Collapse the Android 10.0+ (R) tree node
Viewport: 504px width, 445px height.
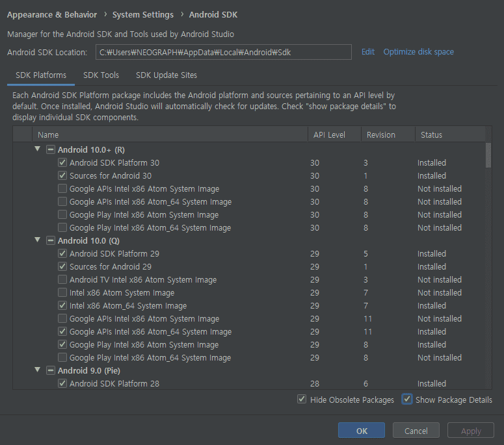coord(38,149)
